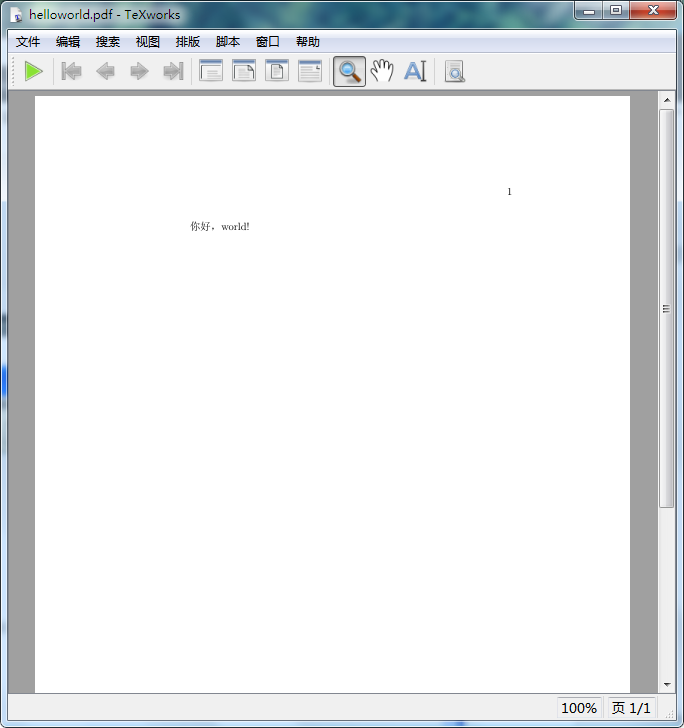684x728 pixels.
Task: Activate the hand scroll tool
Action: click(x=382, y=72)
